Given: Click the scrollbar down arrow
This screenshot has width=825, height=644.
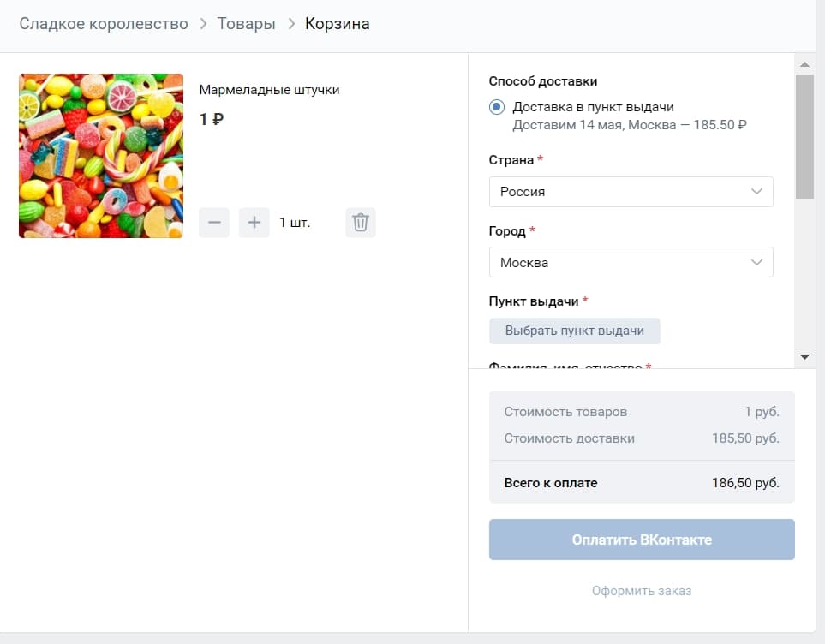Looking at the screenshot, I should click(x=804, y=358).
